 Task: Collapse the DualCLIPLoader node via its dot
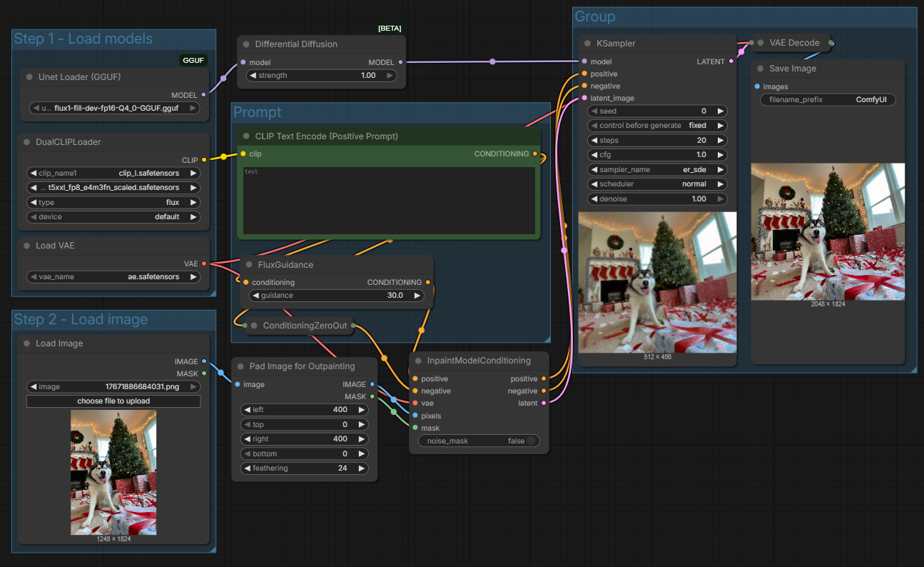(x=27, y=142)
